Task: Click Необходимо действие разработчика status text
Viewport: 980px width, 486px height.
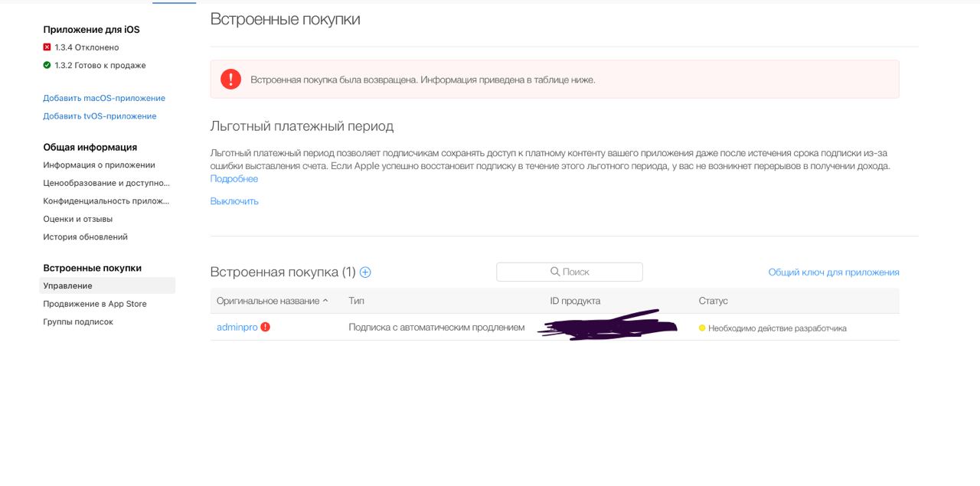Action: pos(777,328)
